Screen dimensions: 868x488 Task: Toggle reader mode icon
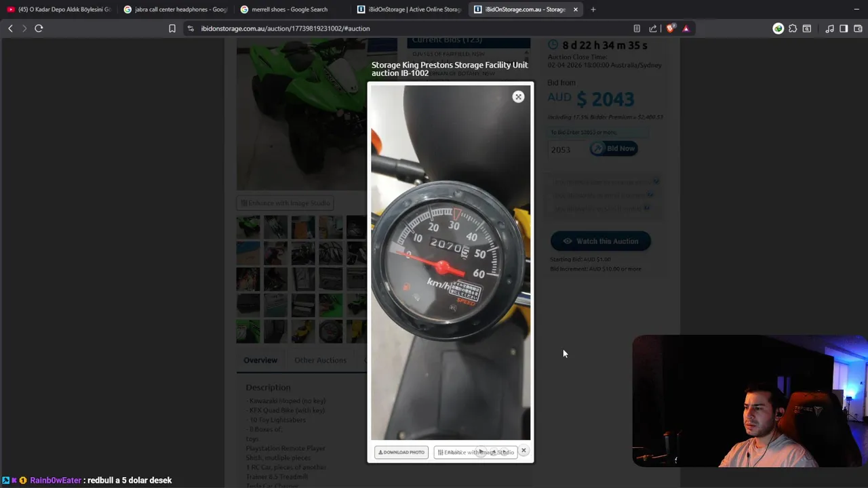637,28
